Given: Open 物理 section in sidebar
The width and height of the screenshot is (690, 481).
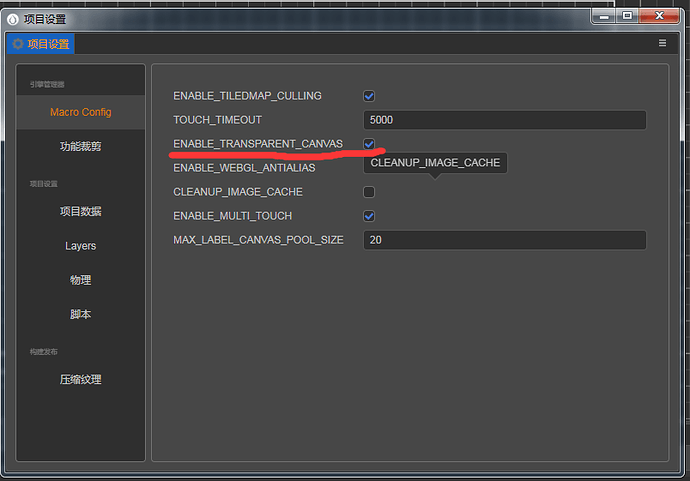Looking at the screenshot, I should point(81,280).
